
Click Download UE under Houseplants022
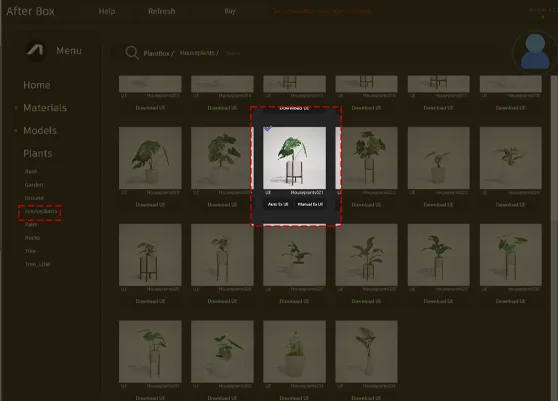click(367, 205)
